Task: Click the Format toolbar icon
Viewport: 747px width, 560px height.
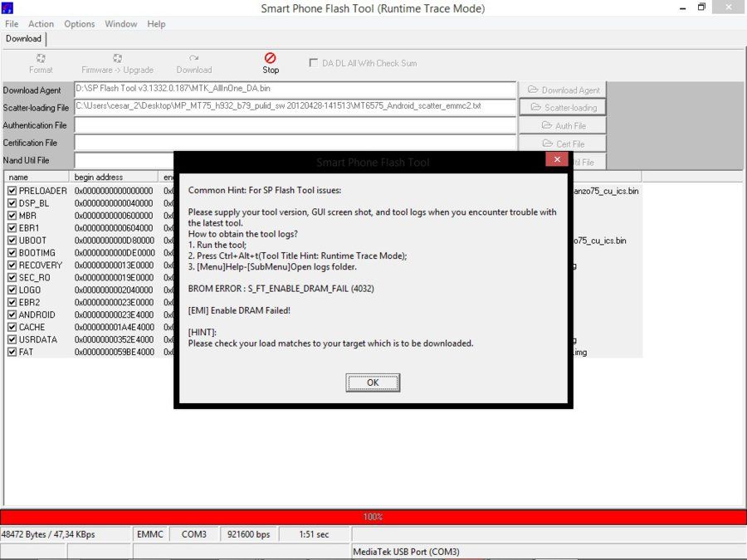Action: click(x=41, y=58)
